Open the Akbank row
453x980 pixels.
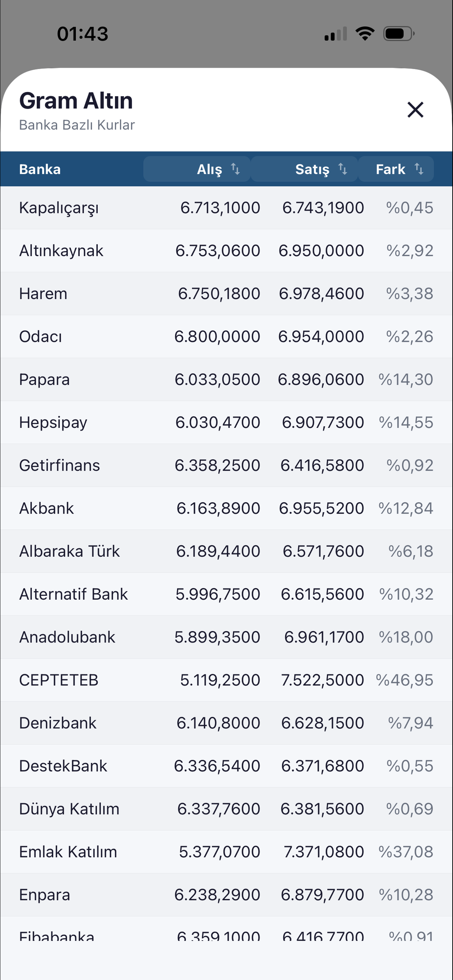point(226,509)
